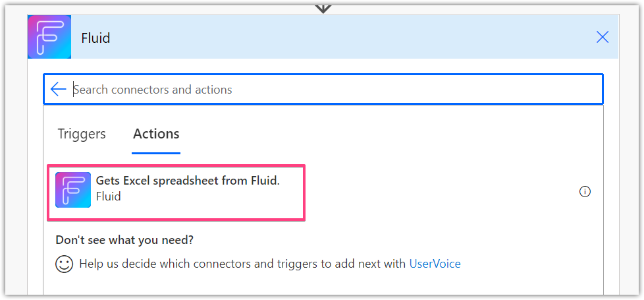Click the Fluid title in the header
Viewport: 644px width, 300px height.
tap(95, 38)
